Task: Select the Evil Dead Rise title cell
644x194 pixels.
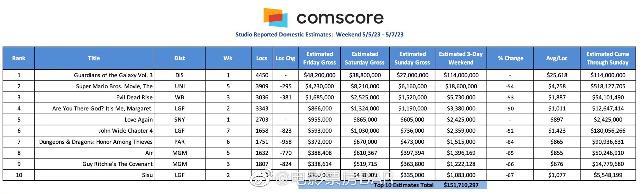Action: [134, 97]
